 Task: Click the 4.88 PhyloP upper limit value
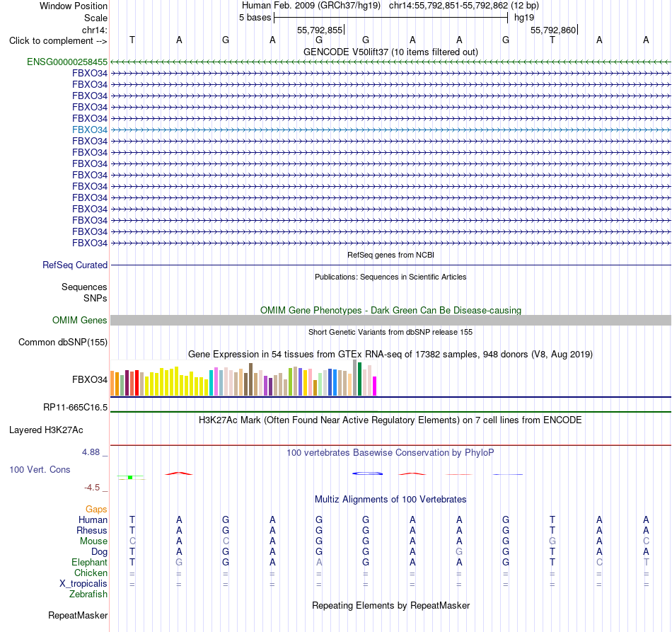point(91,452)
